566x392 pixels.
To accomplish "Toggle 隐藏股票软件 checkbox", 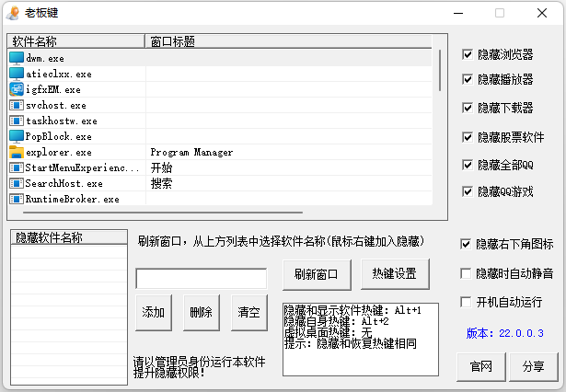I will [x=468, y=137].
